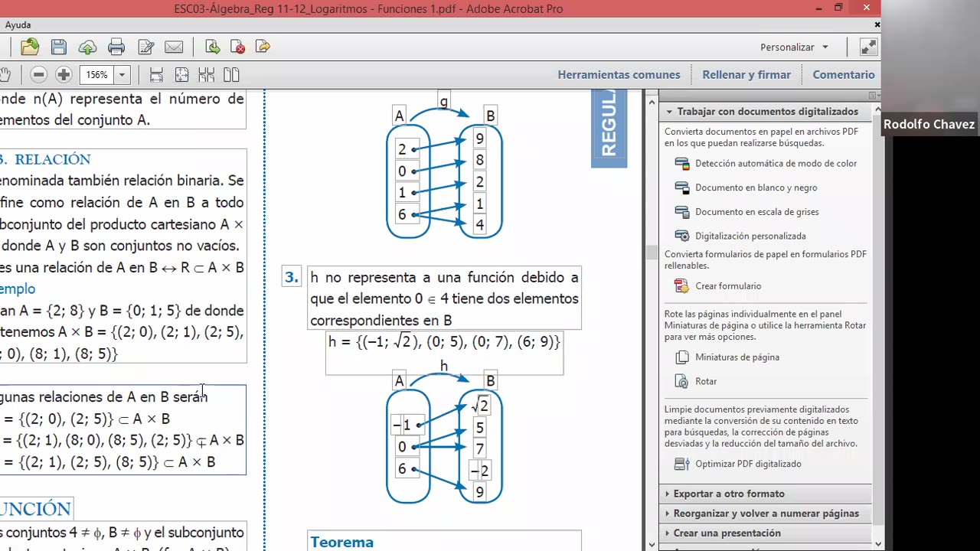Expand Exportar a otro formato section
This screenshot has width=980, height=551.
click(765, 494)
